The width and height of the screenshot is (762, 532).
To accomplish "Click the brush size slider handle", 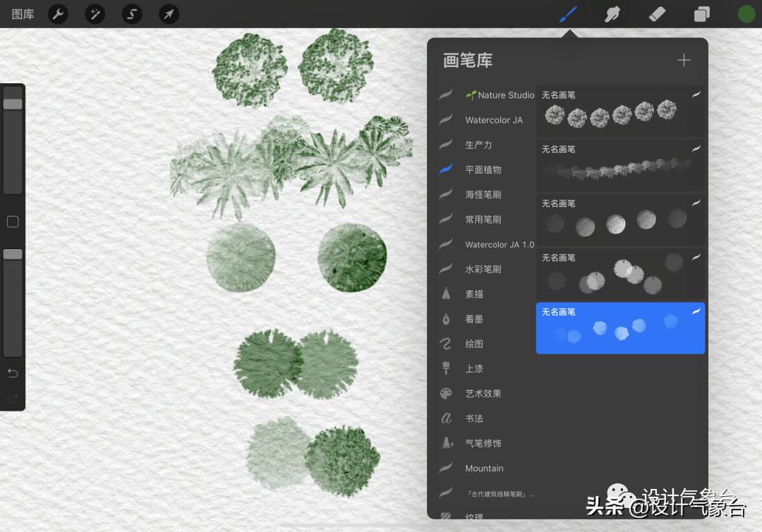I will 13,104.
